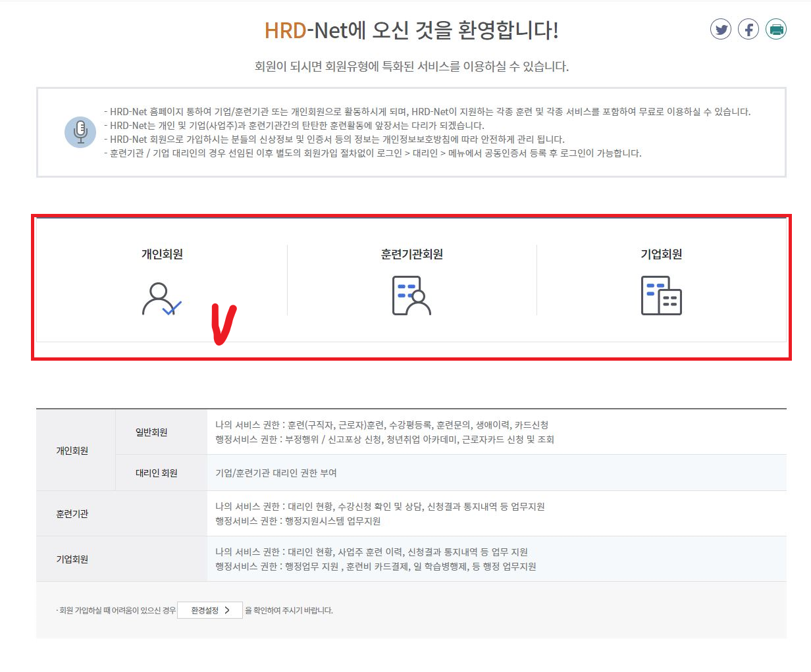Click the '부정행위 / 신고포상 신청' line
Viewport: 811px width, 672px height.
(x=385, y=440)
